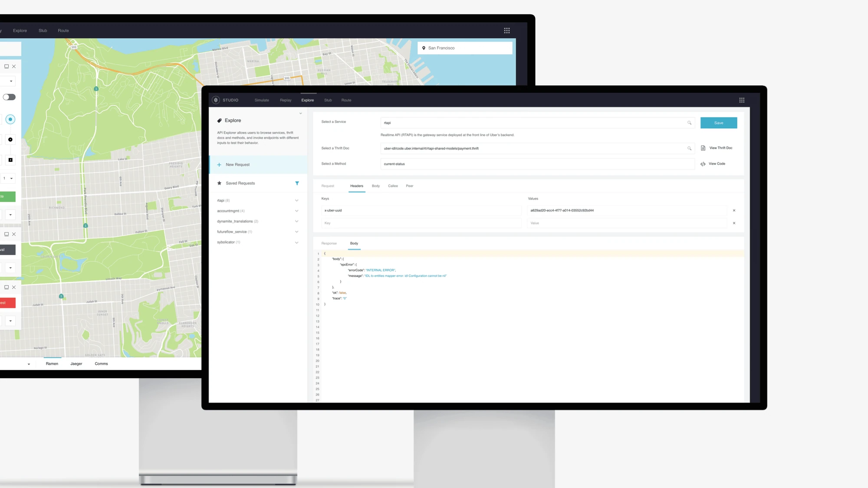Expand the accountmgmt (4) group
The width and height of the screenshot is (868, 488).
click(297, 211)
